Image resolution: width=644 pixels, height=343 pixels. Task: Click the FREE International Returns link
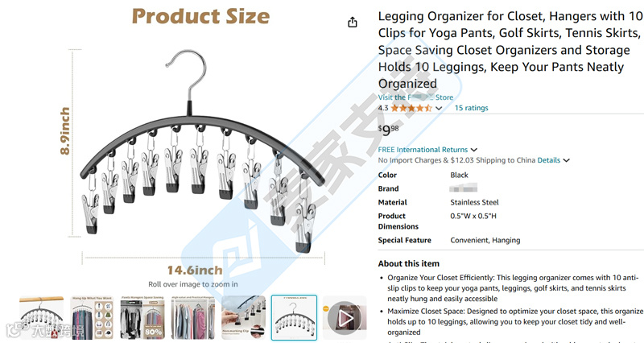tap(423, 150)
